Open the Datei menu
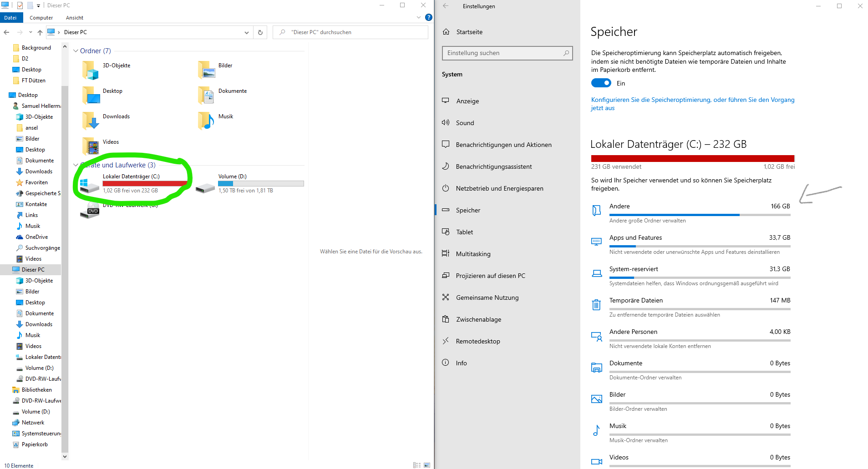 point(10,18)
